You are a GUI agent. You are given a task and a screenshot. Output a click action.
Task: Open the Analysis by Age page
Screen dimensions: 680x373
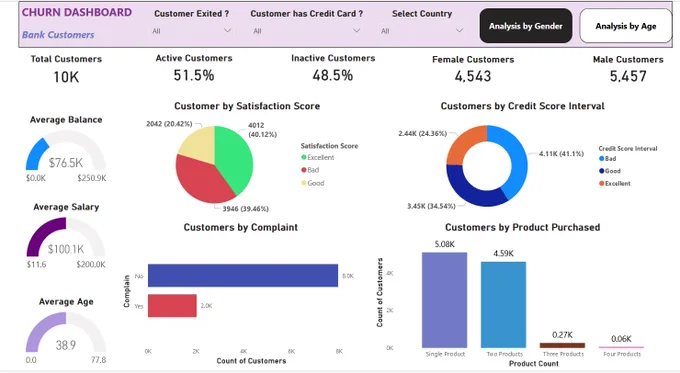pyautogui.click(x=625, y=26)
